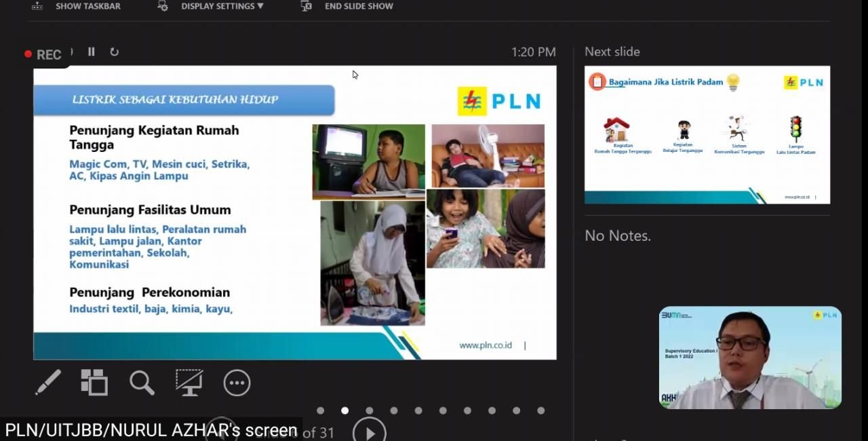
Task: Select SHOW TASKBAR from the top bar
Action: coord(87,6)
